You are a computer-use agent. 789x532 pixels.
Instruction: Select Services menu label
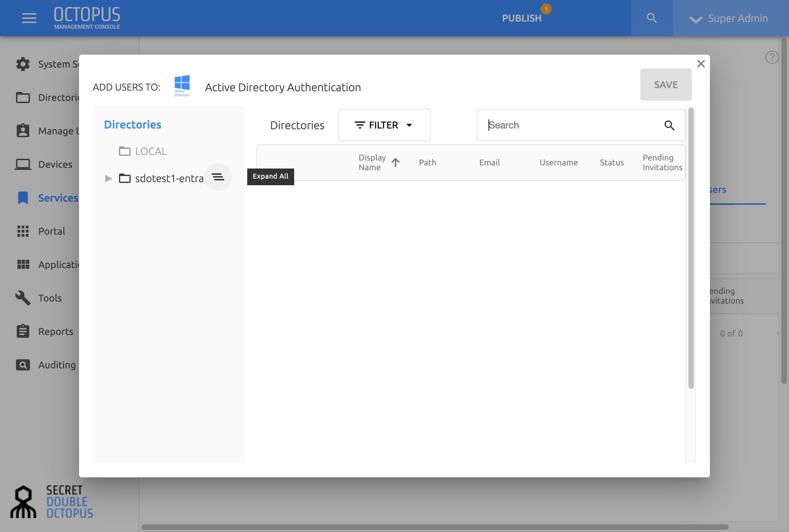58,198
